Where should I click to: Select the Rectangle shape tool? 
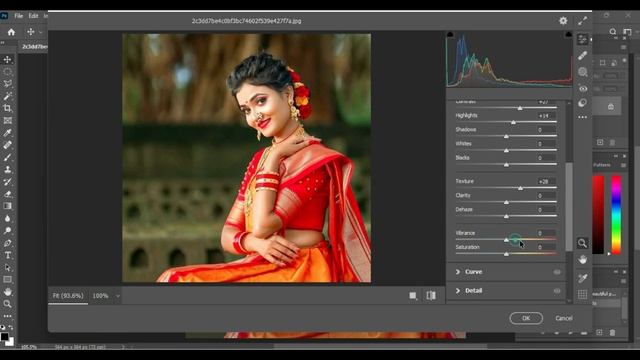(7, 280)
